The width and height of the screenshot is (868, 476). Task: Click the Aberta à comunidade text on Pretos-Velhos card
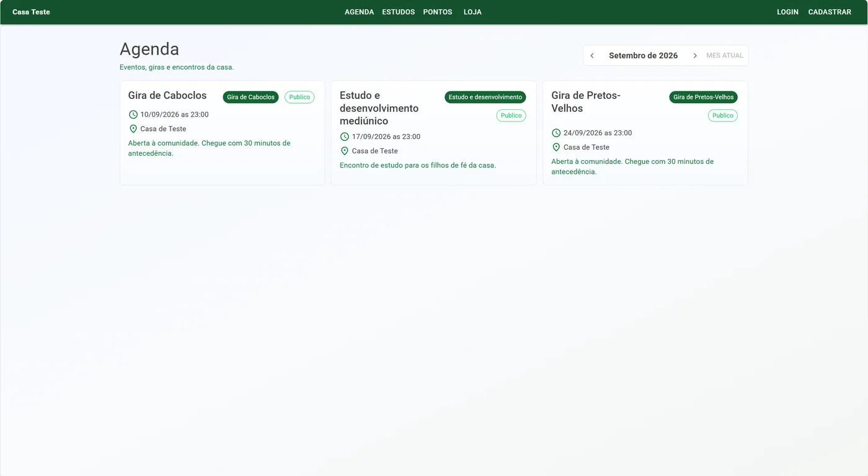click(x=632, y=167)
